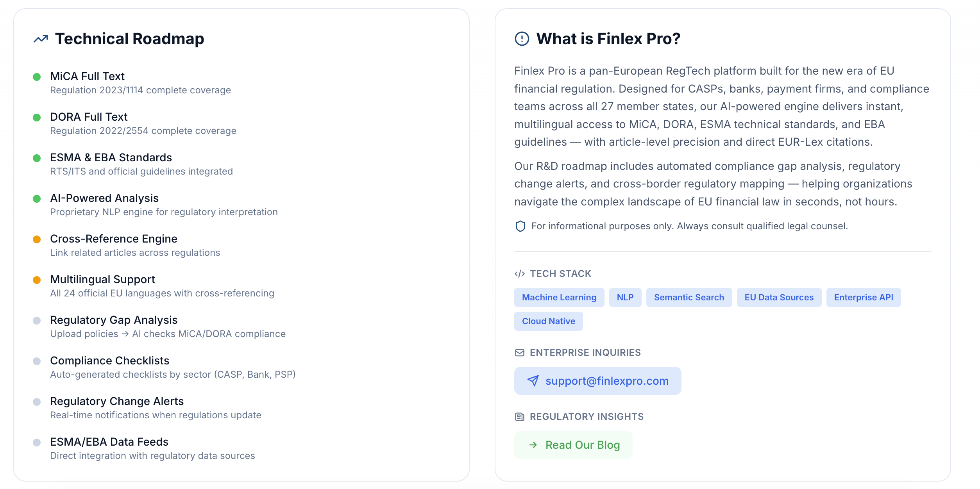
Task: Click the green status dot for MiCA Full Text
Action: pyautogui.click(x=37, y=77)
